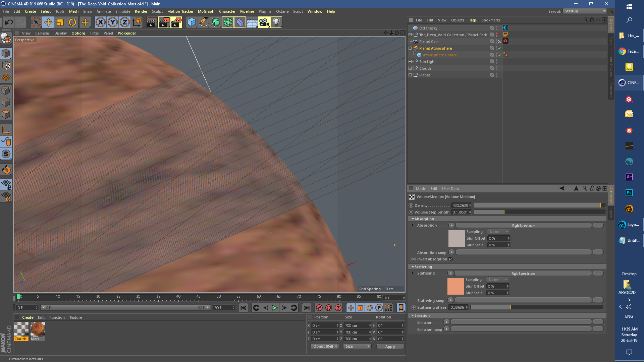
Task: Open the MoGraph menu
Action: (206, 11)
